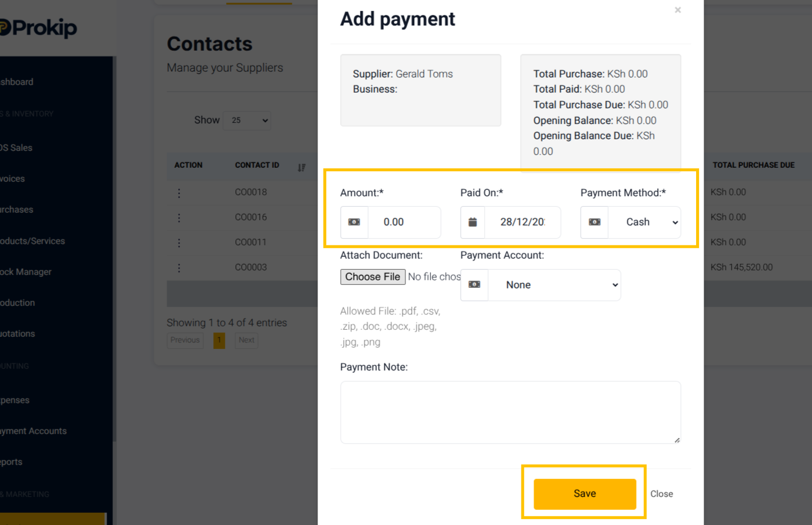This screenshot has width=812, height=525.
Task: Save the payment
Action: pyautogui.click(x=585, y=494)
